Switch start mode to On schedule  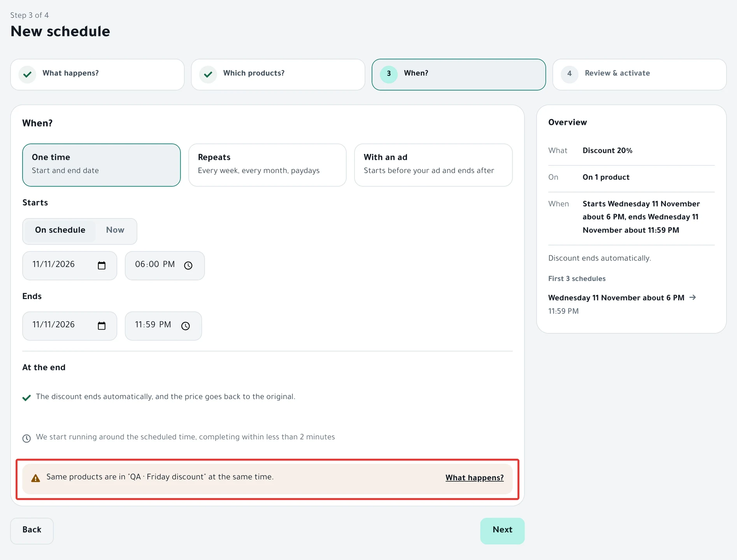pos(60,230)
